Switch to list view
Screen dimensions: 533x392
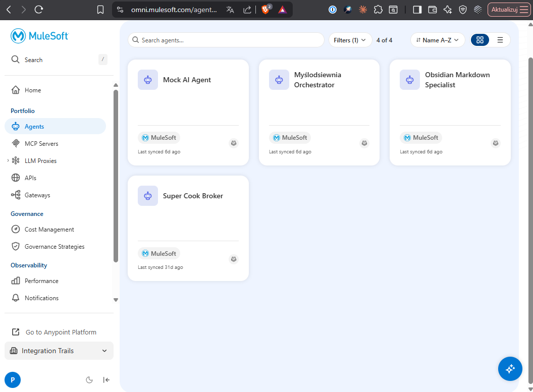[500, 40]
